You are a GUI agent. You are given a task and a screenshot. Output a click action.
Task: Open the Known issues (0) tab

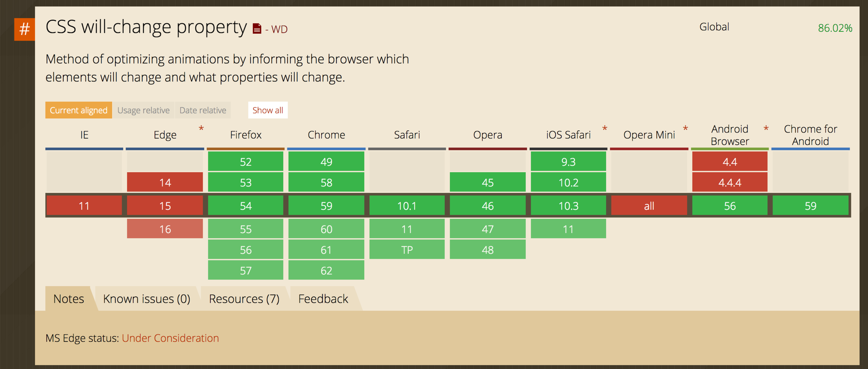[147, 299]
